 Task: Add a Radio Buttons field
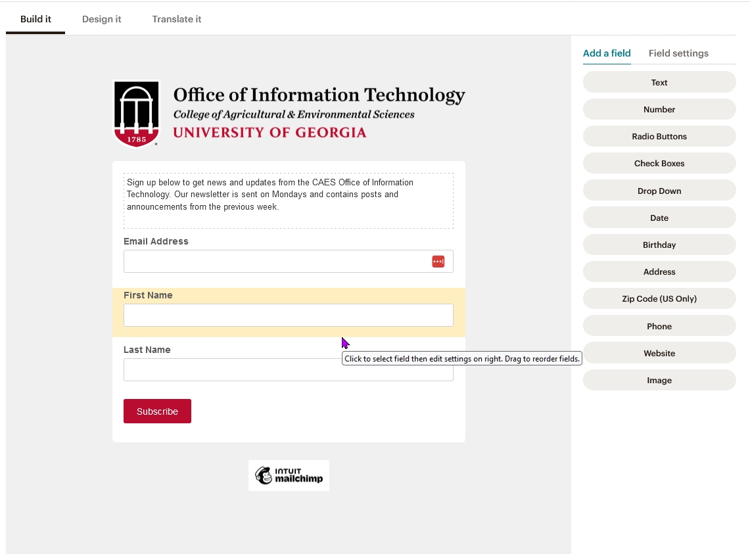pyautogui.click(x=659, y=136)
